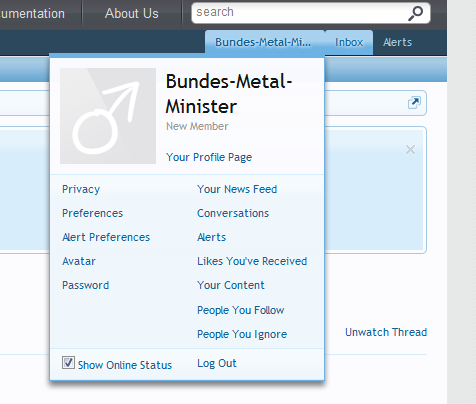Image resolution: width=476 pixels, height=404 pixels.
Task: Open Privacy settings link
Action: pos(81,189)
